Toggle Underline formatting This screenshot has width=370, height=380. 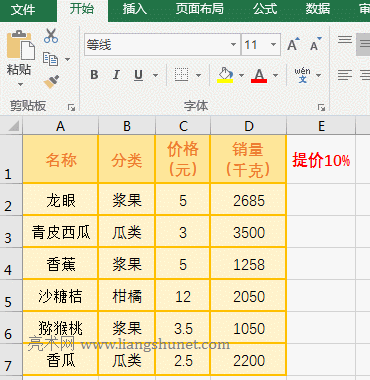click(x=139, y=75)
